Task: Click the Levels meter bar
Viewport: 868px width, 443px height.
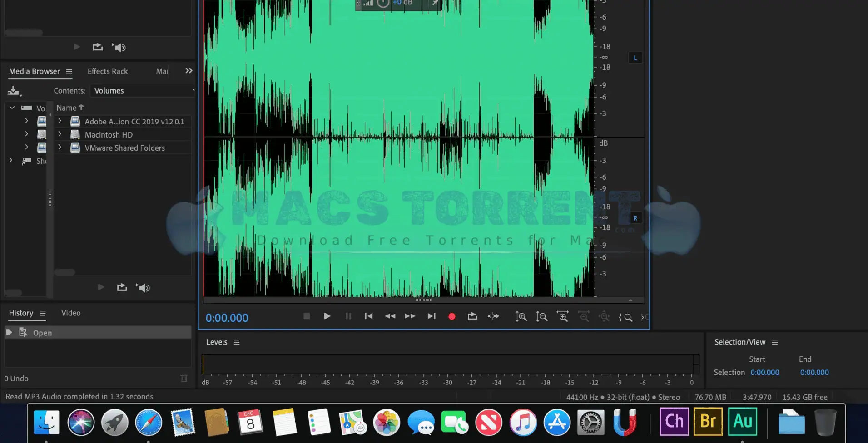Action: 451,364
